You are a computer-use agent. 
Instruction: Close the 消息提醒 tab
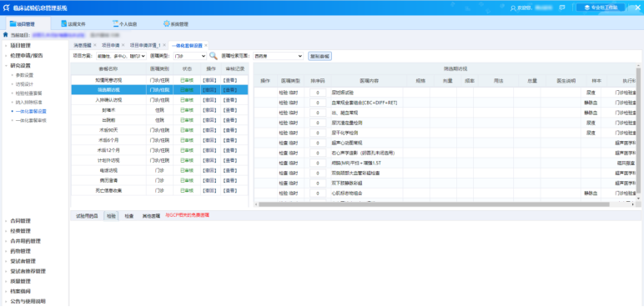point(94,45)
